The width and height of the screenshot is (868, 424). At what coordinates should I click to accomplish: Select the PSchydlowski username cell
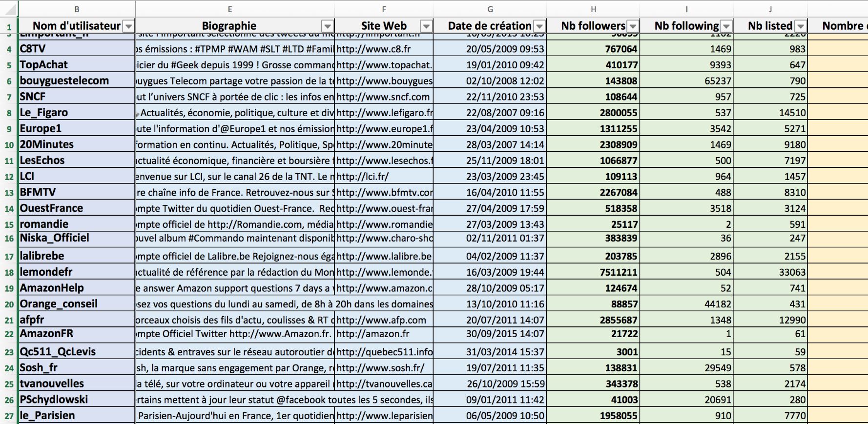77,400
